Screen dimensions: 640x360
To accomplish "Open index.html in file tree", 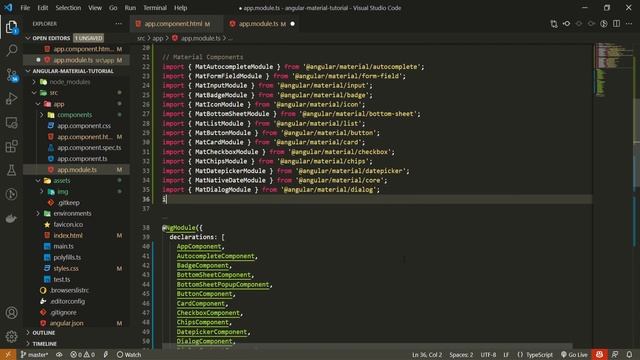I will [x=68, y=236].
